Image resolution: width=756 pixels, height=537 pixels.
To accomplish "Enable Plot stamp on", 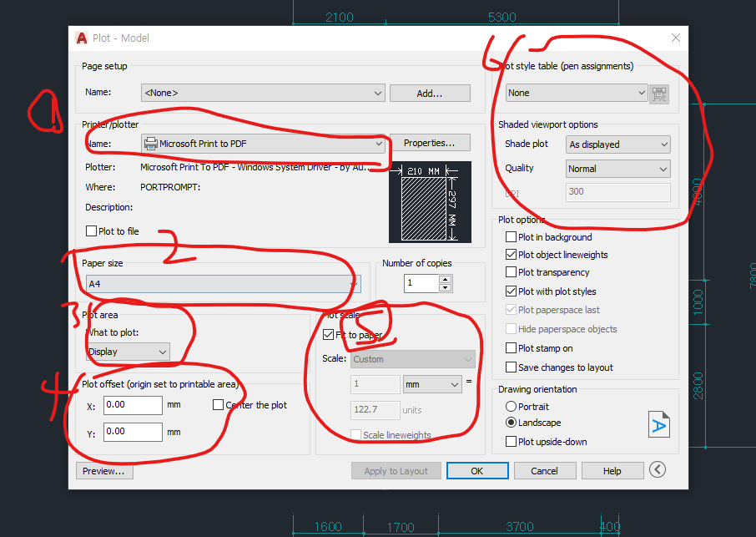I will coord(511,348).
